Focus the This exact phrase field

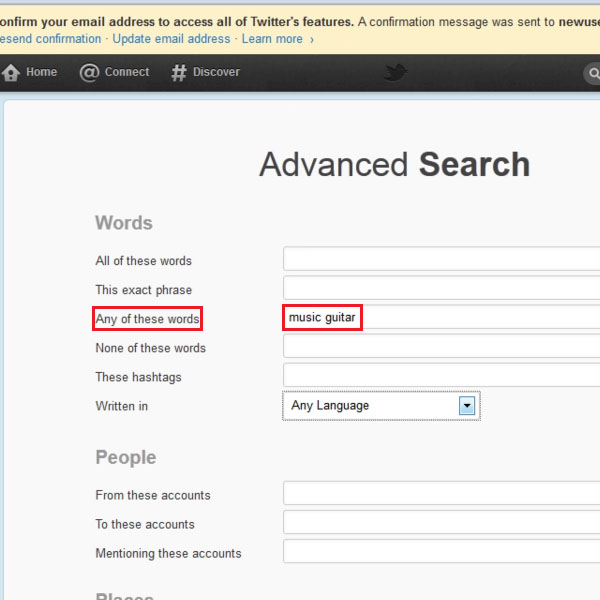(x=442, y=288)
